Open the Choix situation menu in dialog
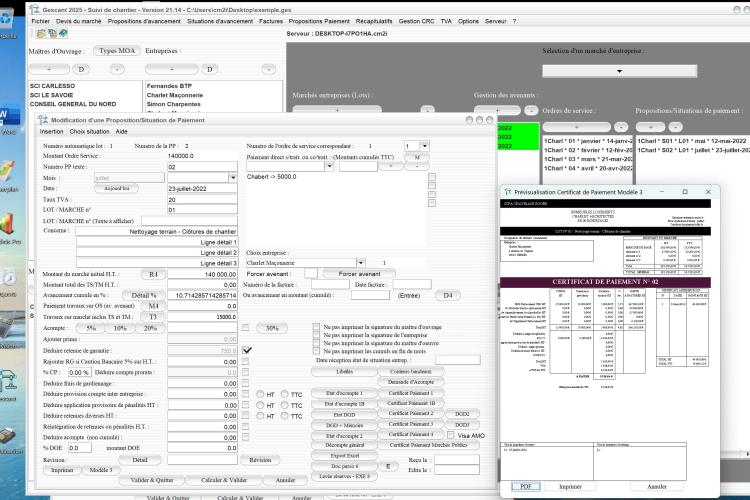This screenshot has width=750, height=500. pyautogui.click(x=89, y=132)
